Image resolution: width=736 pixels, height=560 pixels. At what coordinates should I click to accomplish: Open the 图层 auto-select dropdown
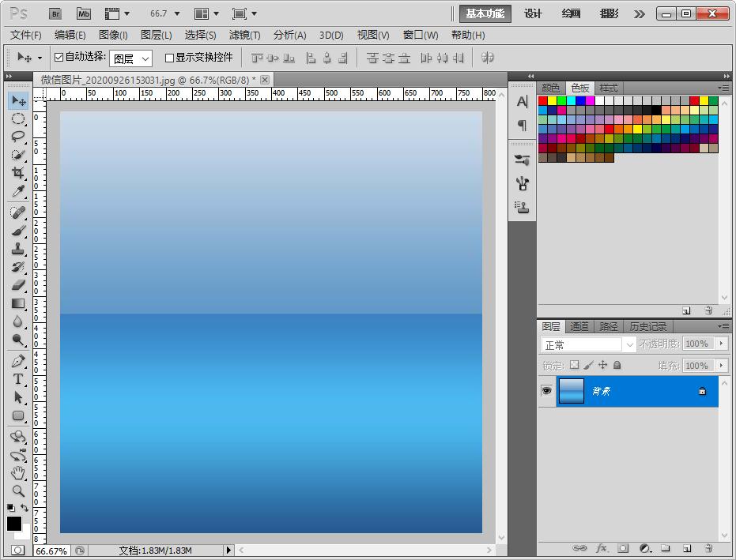click(x=130, y=58)
